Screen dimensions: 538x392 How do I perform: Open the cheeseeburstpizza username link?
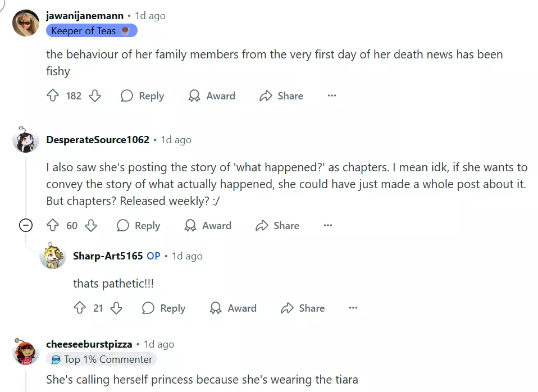click(x=89, y=344)
